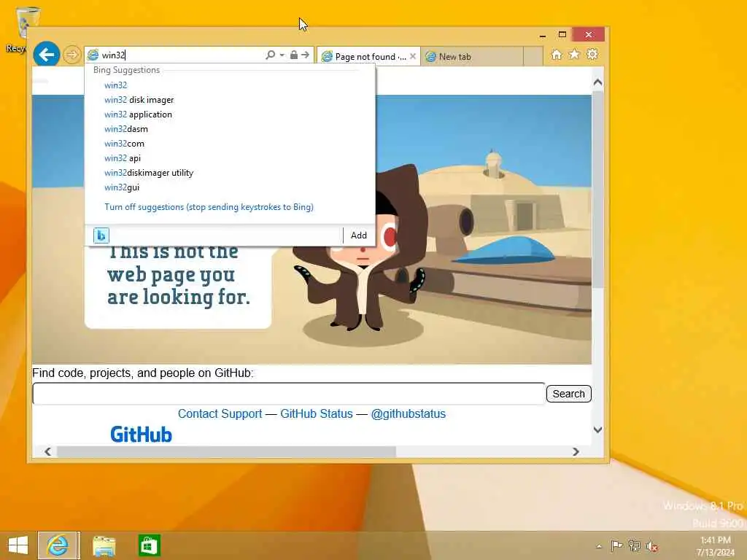
Task: Click the vertical scrollbar thumb
Action: click(x=598, y=189)
